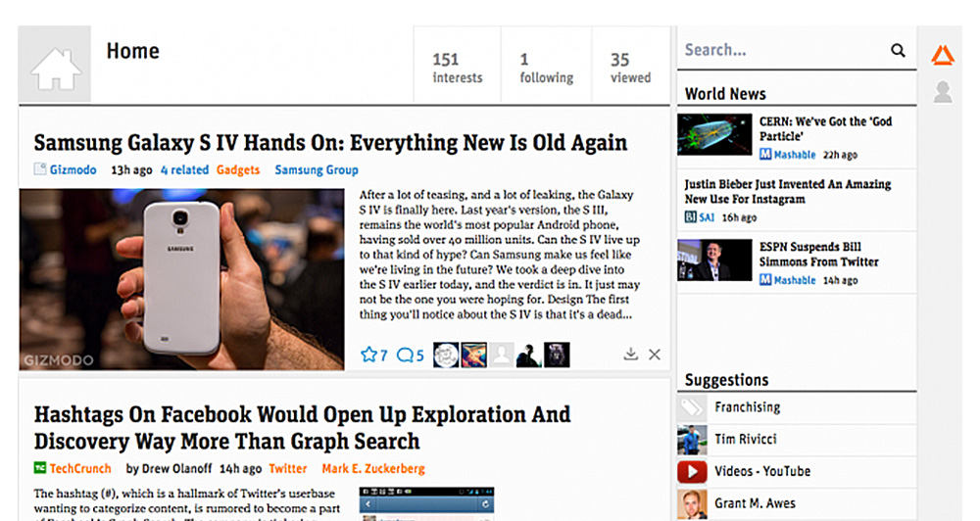Click last dark commenter avatar
This screenshot has width=980, height=521.
coord(557,355)
